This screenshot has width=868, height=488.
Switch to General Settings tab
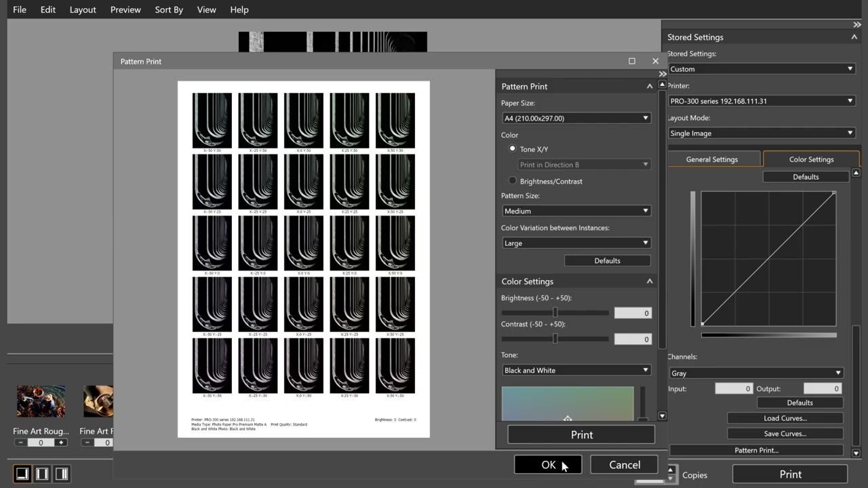[x=712, y=159]
